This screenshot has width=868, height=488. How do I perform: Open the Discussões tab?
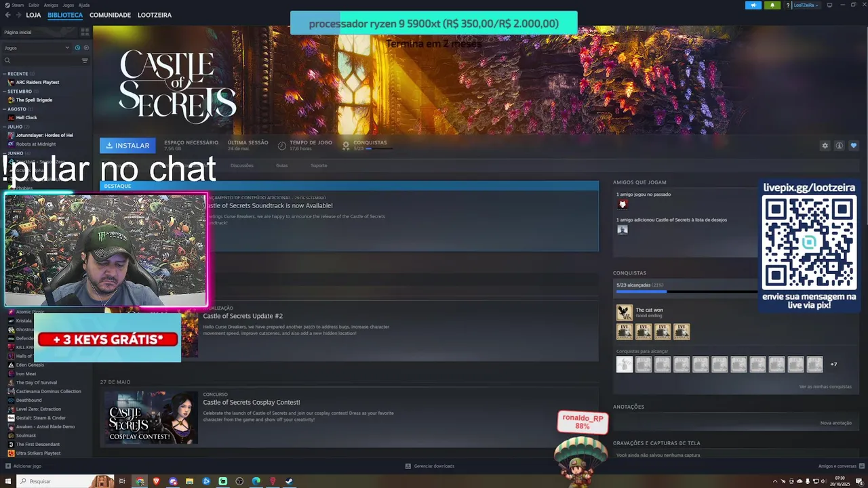tap(242, 165)
